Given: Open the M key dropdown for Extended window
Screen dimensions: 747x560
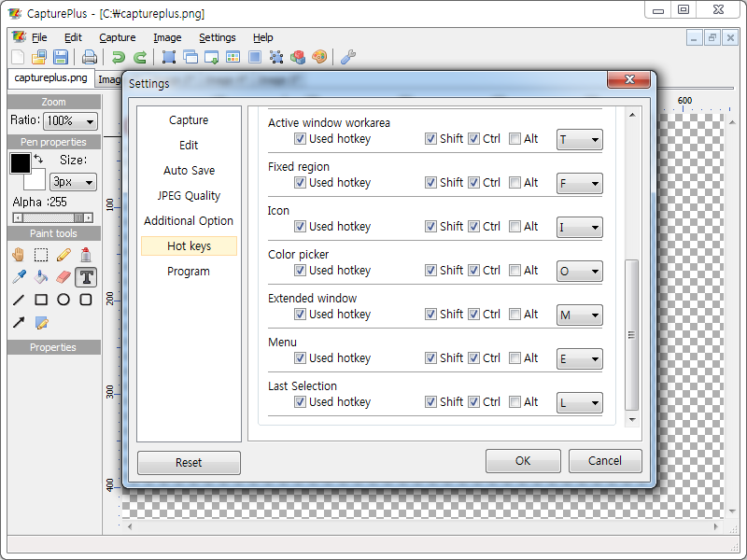Looking at the screenshot, I should coord(579,315).
